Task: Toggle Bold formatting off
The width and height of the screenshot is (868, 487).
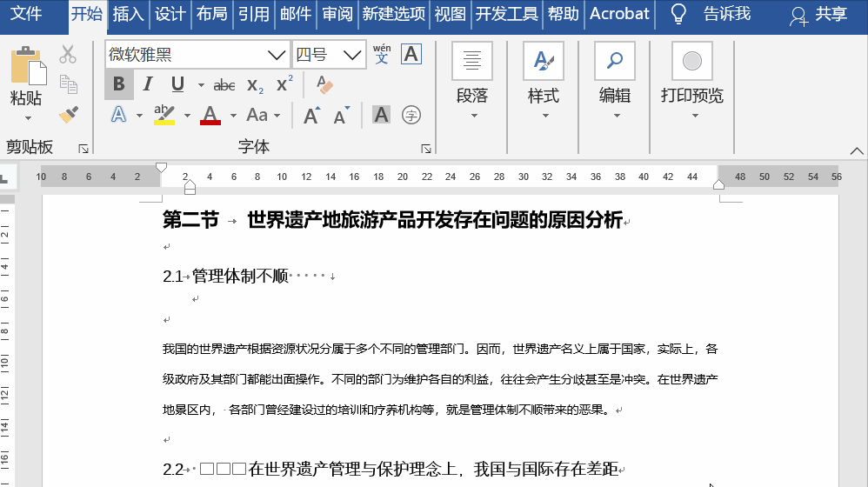Action: click(x=119, y=84)
